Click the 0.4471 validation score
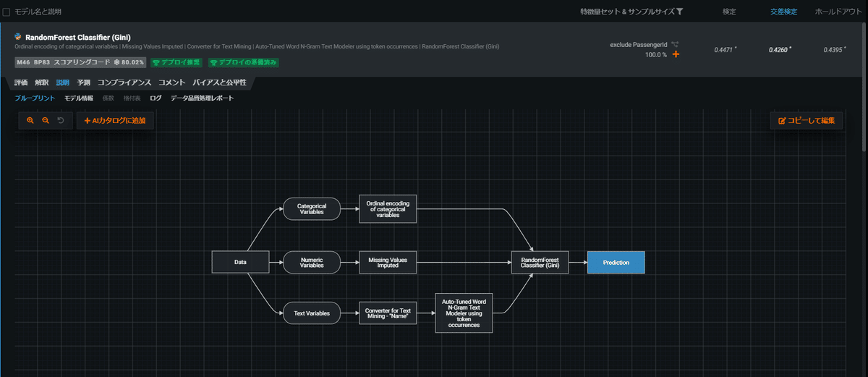The image size is (868, 377). click(724, 50)
